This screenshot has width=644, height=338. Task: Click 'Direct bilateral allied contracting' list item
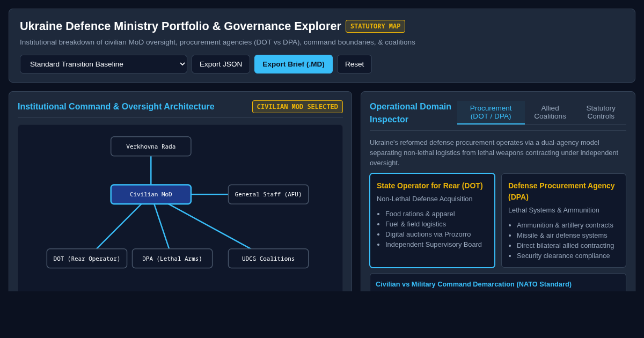click(565, 245)
